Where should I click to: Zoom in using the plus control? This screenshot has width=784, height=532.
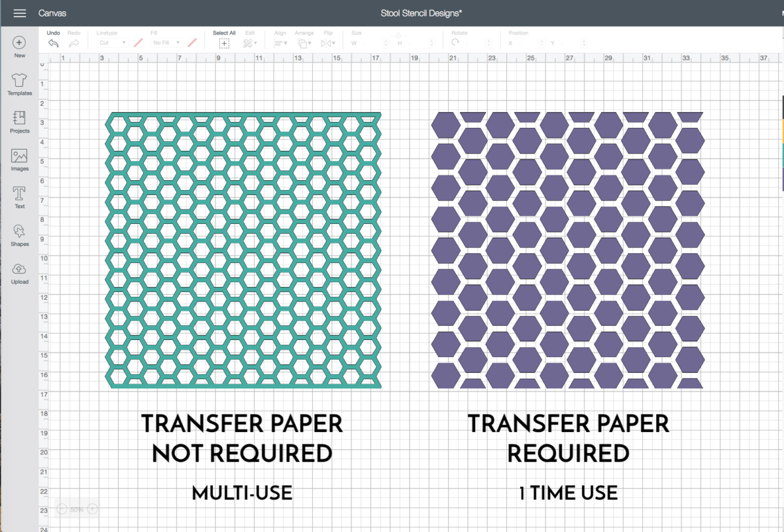92,509
